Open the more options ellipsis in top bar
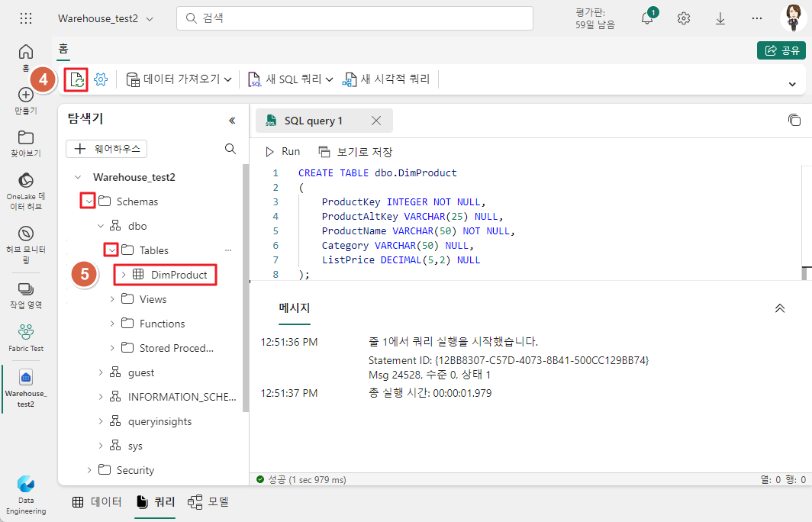Image resolution: width=812 pixels, height=522 pixels. pyautogui.click(x=756, y=18)
